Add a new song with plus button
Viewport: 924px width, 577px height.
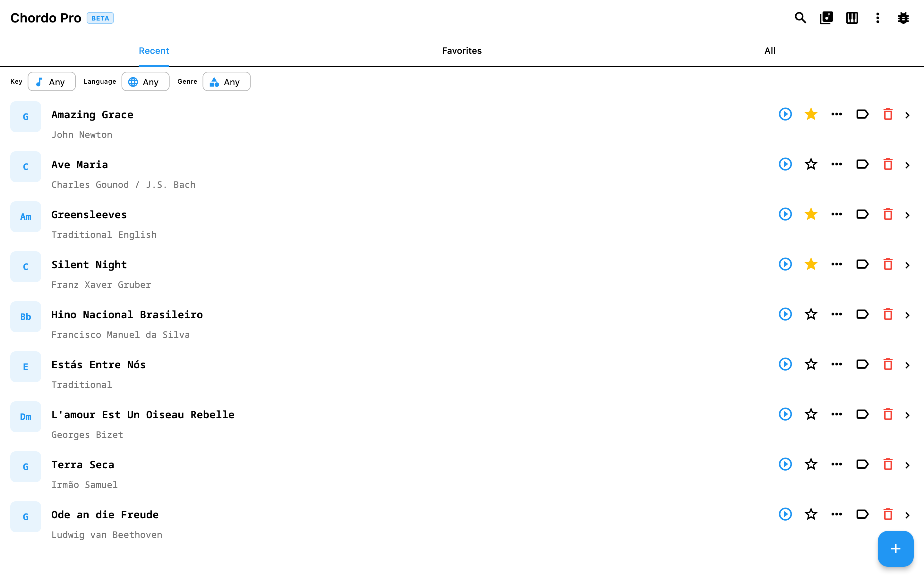click(895, 548)
